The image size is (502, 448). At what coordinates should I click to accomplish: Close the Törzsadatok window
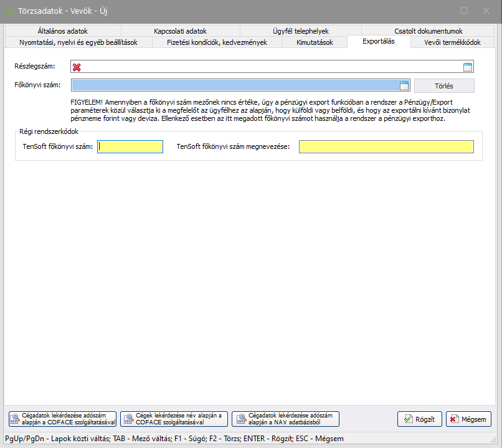tap(486, 11)
